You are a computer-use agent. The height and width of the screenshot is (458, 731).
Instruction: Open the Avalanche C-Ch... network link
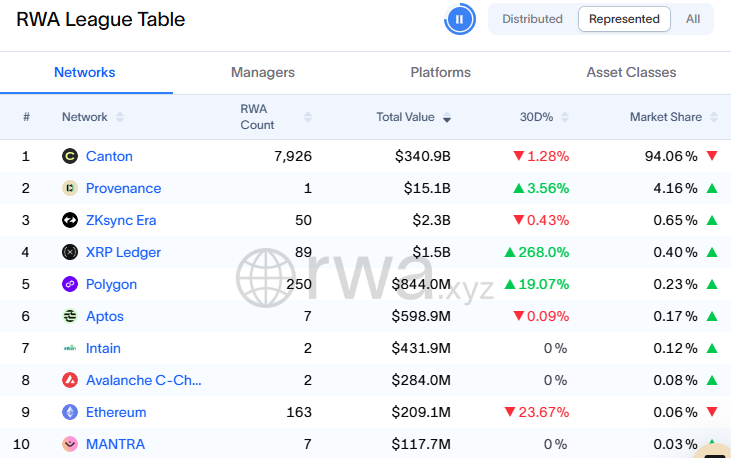coord(144,380)
